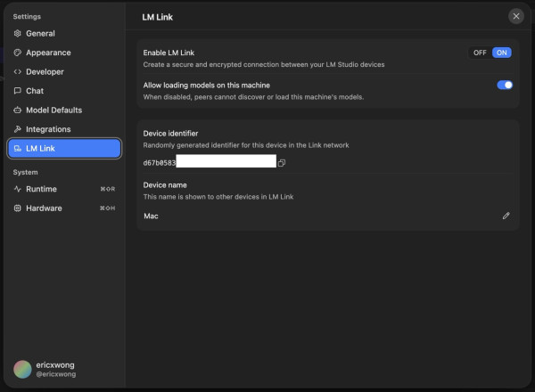Click the Enable LM Link label
The height and width of the screenshot is (392, 535).
169,53
